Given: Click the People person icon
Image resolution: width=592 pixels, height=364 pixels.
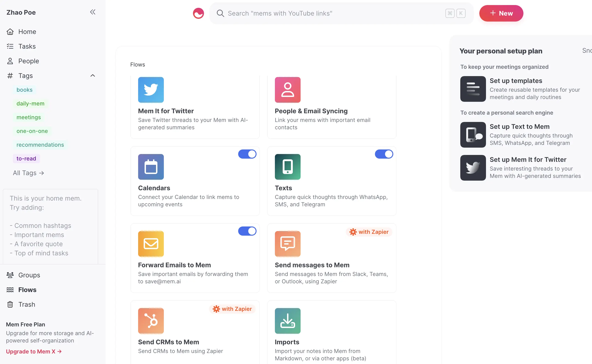Looking at the screenshot, I should (10, 61).
